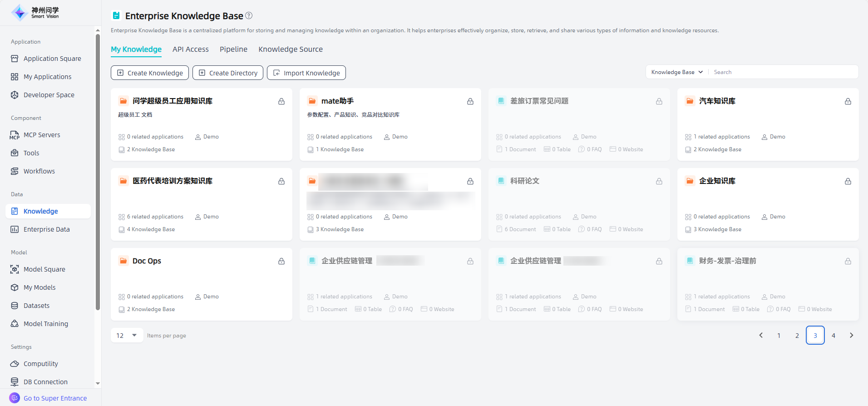Toggle the lock on the mate助手 card
The width and height of the screenshot is (868, 406).
[x=470, y=101]
